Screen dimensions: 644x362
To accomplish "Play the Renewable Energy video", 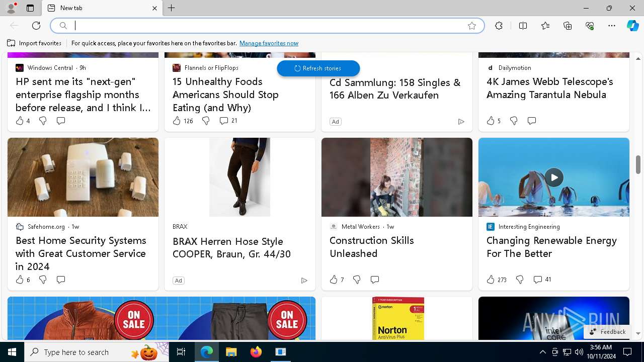I will click(x=554, y=177).
